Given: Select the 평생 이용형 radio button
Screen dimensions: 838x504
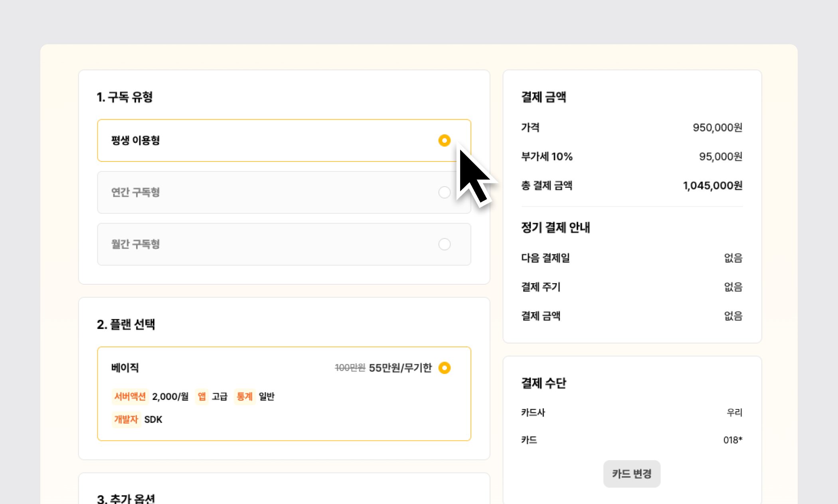Looking at the screenshot, I should click(x=444, y=140).
